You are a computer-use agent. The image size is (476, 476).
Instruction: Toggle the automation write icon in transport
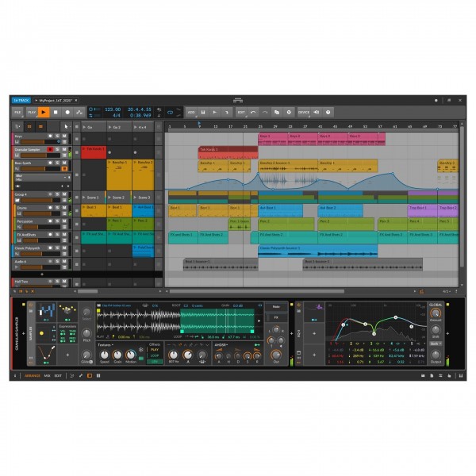coord(79,113)
